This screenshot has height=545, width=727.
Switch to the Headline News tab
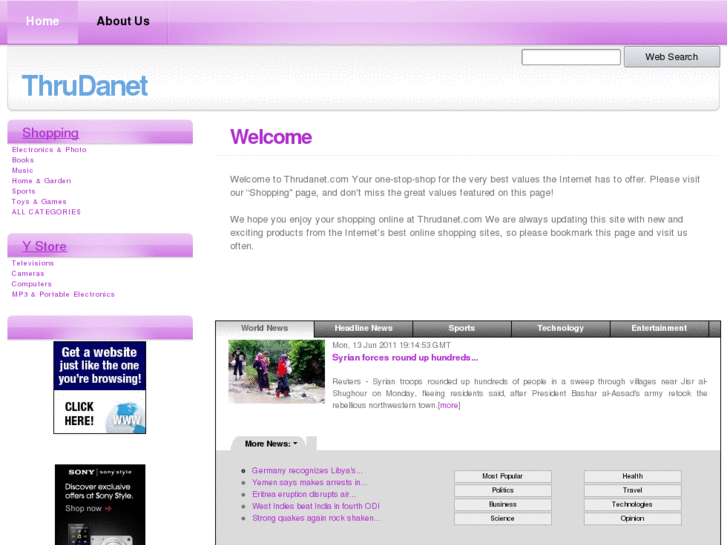pos(364,328)
